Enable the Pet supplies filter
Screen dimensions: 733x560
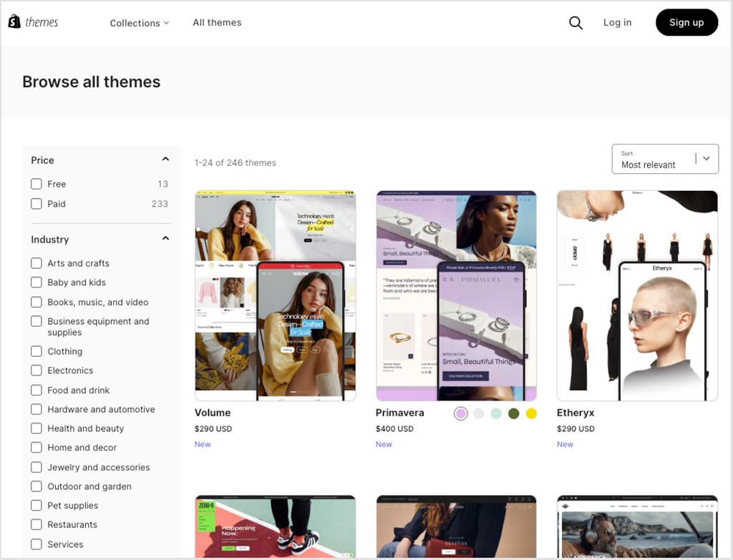coord(36,506)
